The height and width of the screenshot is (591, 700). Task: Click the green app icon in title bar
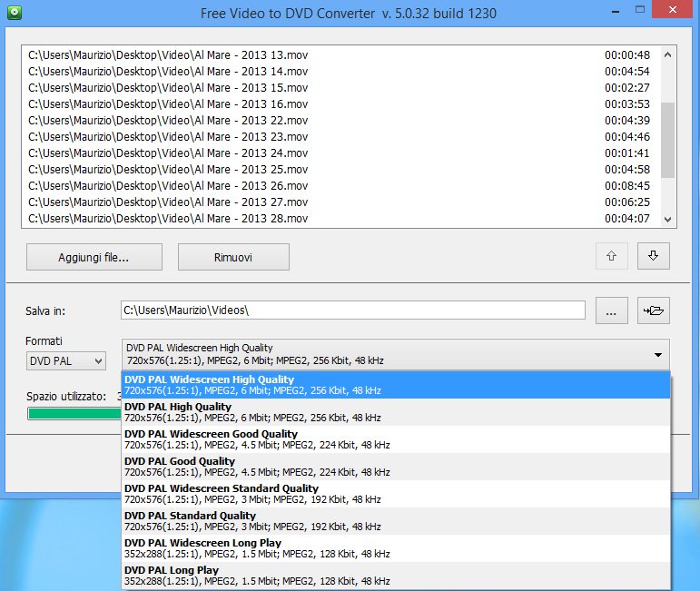point(12,15)
